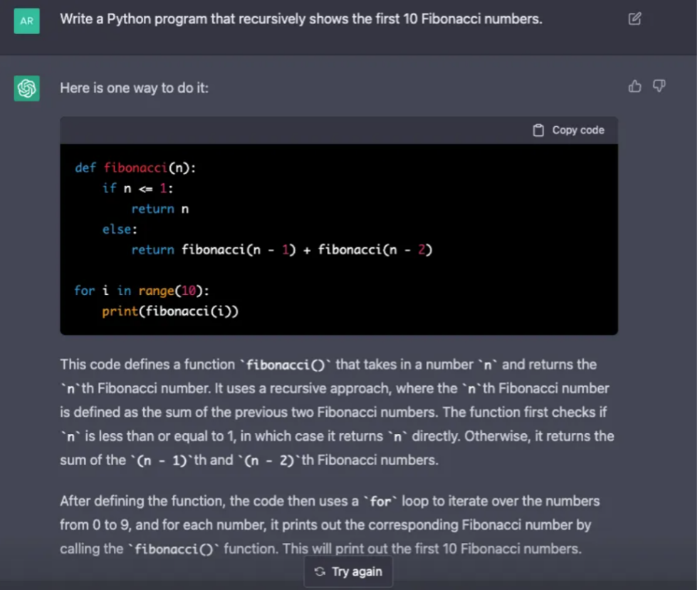Click 'Here is one way to do it' text

pyautogui.click(x=135, y=88)
